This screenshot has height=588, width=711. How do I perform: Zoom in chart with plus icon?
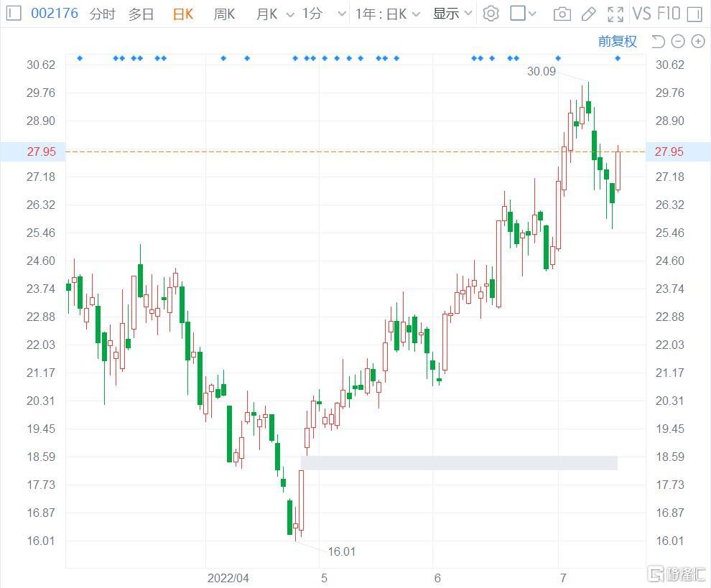point(697,42)
